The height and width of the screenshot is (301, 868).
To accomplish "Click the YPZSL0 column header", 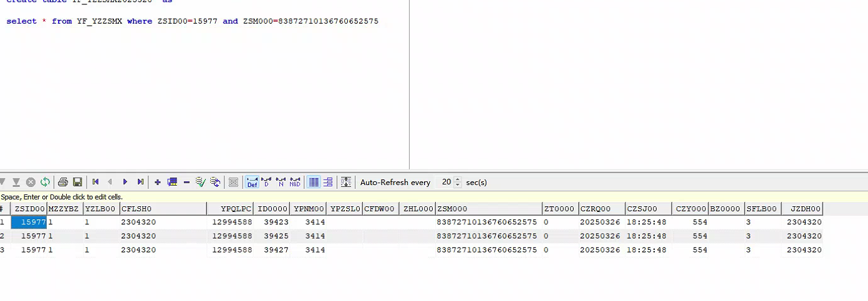I will pos(345,209).
